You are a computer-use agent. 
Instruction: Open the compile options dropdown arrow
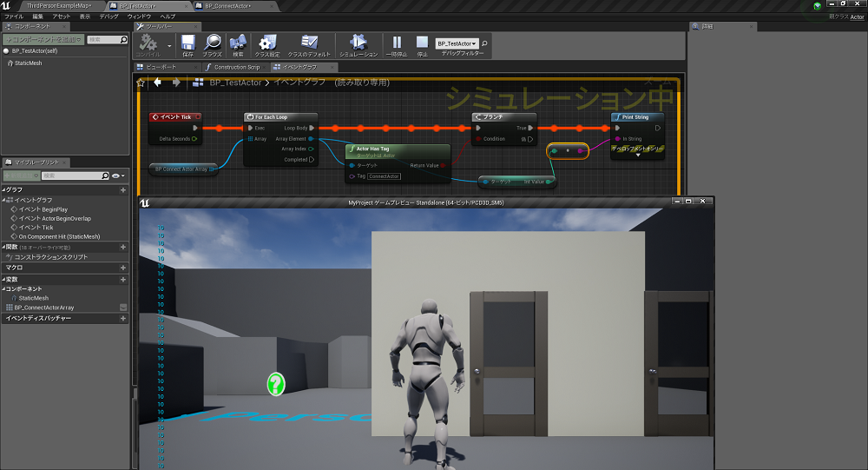[x=169, y=45]
